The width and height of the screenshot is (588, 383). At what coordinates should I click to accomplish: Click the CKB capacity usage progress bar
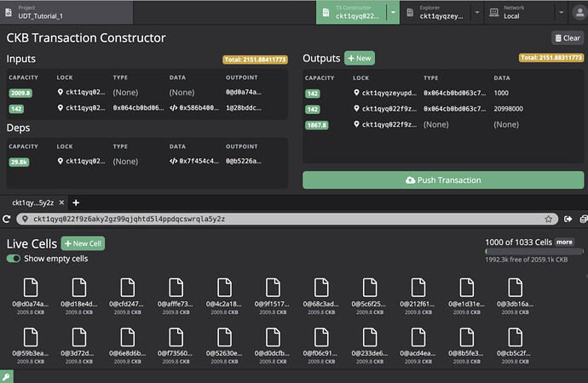pyautogui.click(x=534, y=251)
